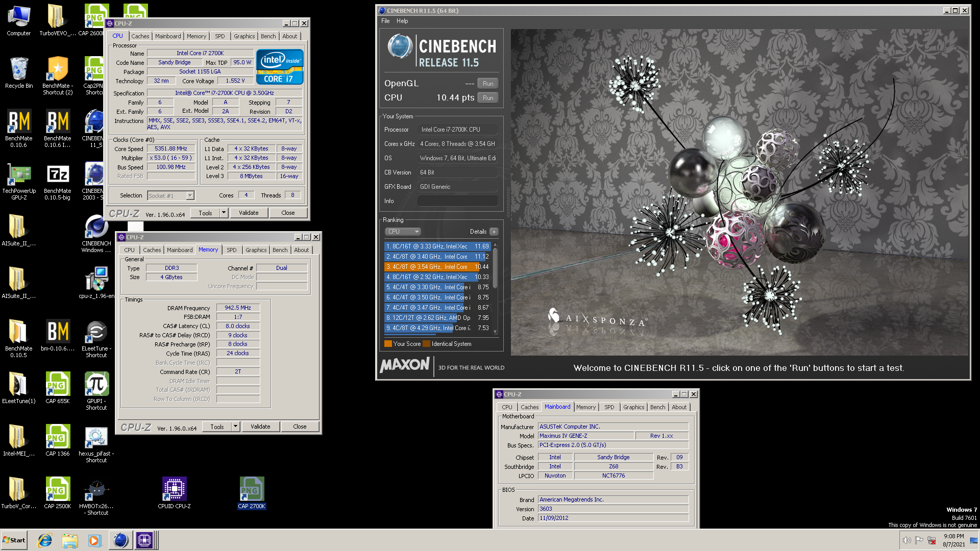Switch to Bench tab in Memory CPU-Z window
This screenshot has width=980, height=551.
[x=280, y=250]
